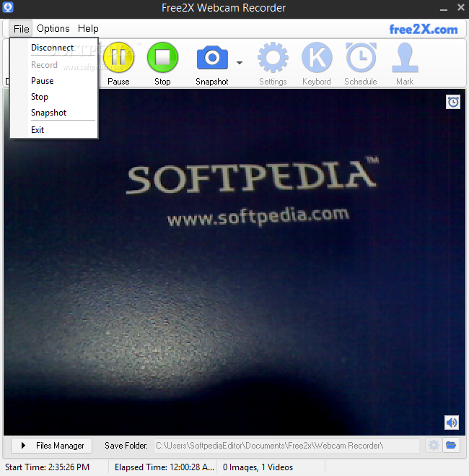
Task: Minimize the Free2X Webcam Recorder window
Action: click(x=444, y=9)
